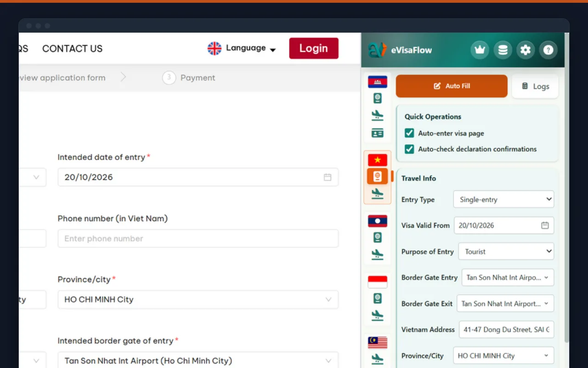The image size is (588, 368).
Task: Click the calendar icon in Visa Valid From
Action: 545,225
